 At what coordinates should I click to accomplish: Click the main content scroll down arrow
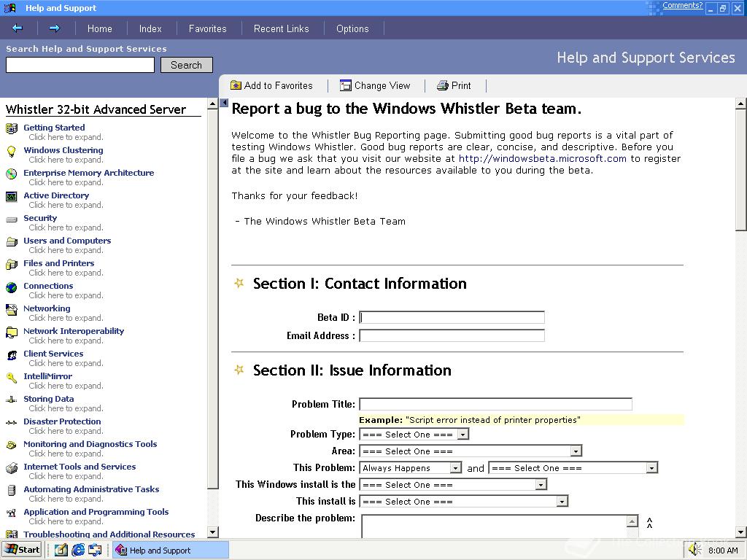[x=741, y=532]
